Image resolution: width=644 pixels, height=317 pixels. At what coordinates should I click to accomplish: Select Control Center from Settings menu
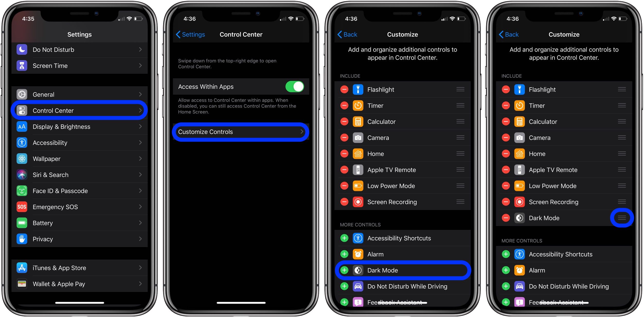point(80,110)
